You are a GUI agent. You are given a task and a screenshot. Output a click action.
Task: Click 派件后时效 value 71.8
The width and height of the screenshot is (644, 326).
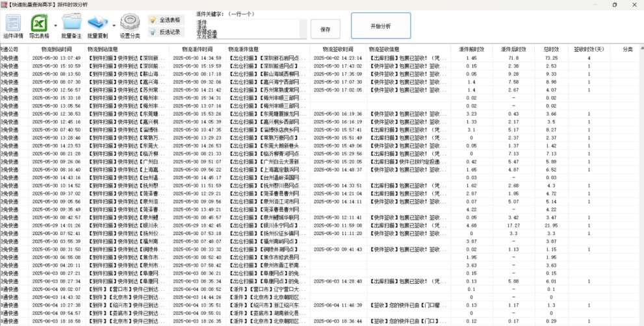[513, 58]
